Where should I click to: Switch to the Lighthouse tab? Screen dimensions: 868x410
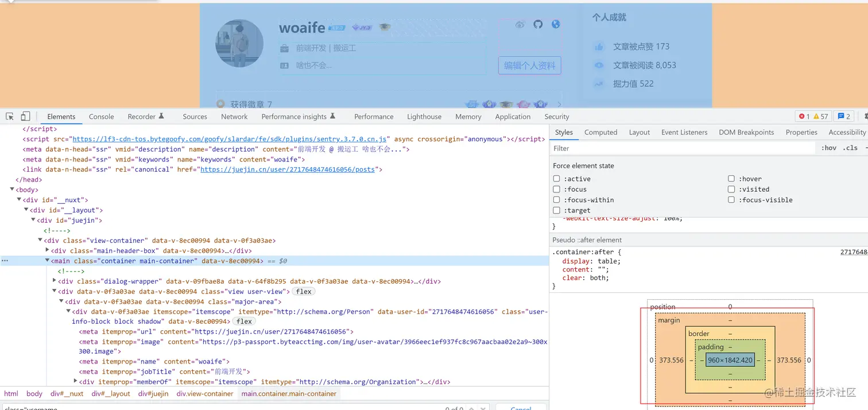(424, 117)
